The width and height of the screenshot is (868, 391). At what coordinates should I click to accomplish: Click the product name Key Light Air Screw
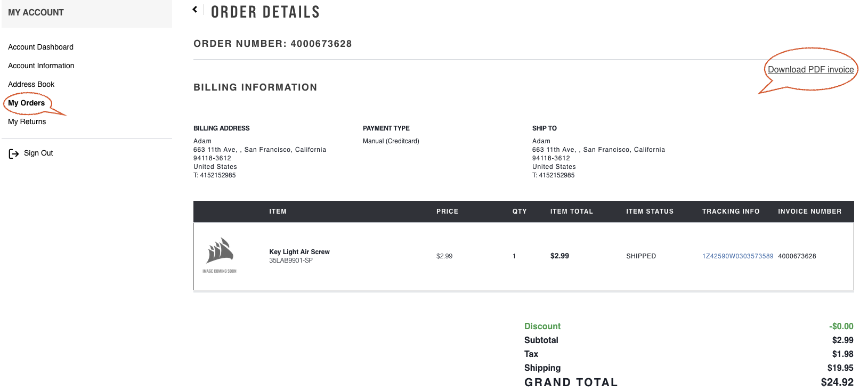299,251
